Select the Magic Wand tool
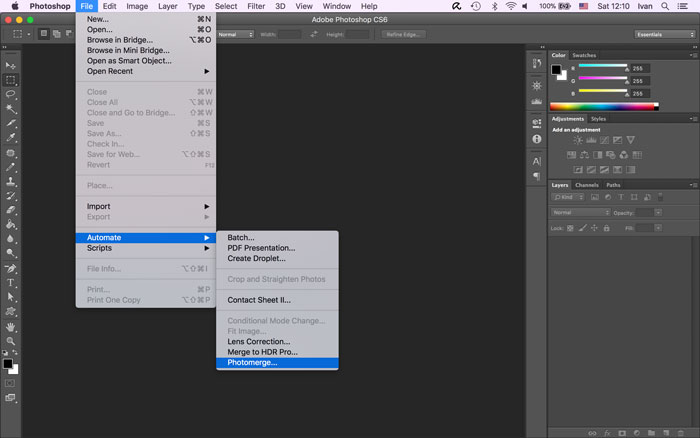The image size is (700, 438). [10, 109]
